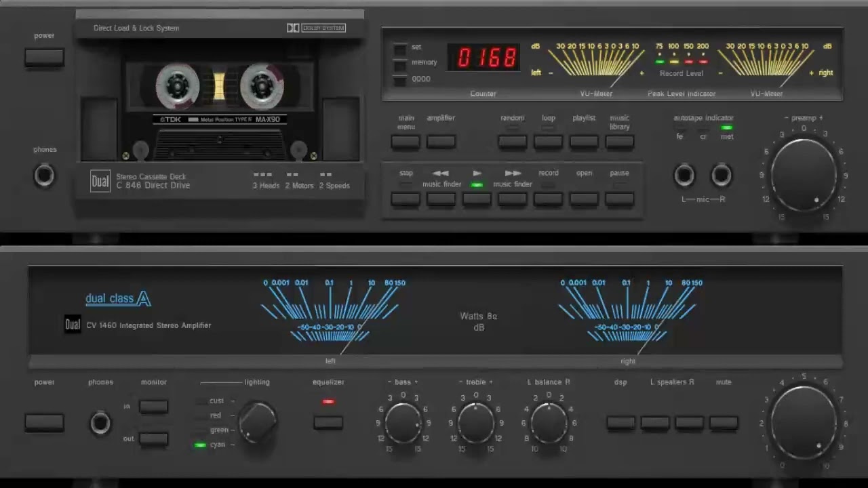
Task: Open the main menu button
Action: [406, 142]
